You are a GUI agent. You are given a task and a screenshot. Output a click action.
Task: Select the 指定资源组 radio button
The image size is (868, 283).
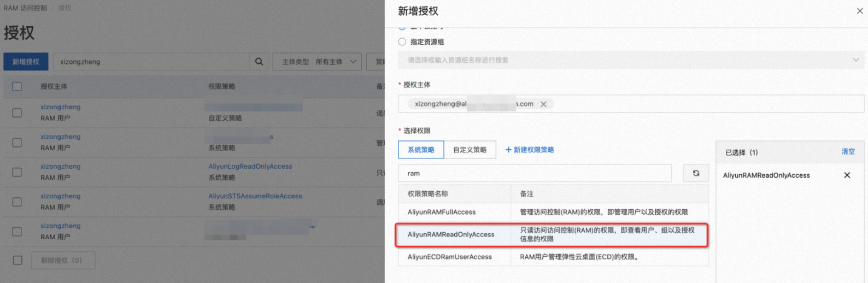(x=402, y=42)
